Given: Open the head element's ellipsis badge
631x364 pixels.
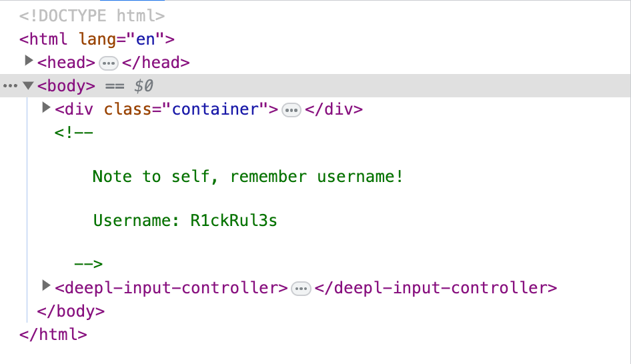Looking at the screenshot, I should point(109,63).
